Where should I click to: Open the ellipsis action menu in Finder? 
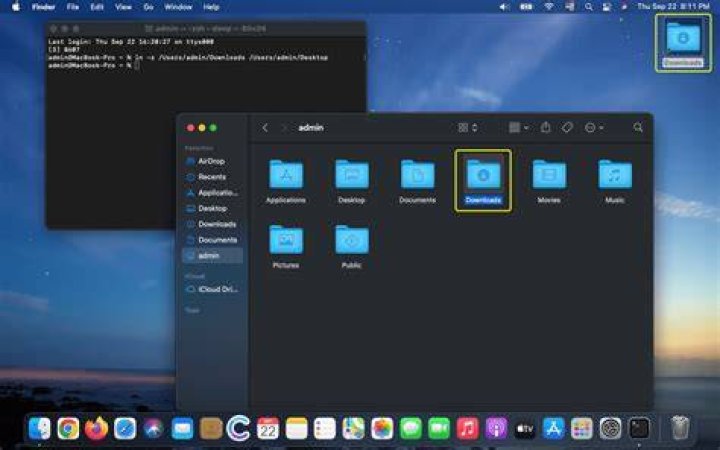[594, 128]
